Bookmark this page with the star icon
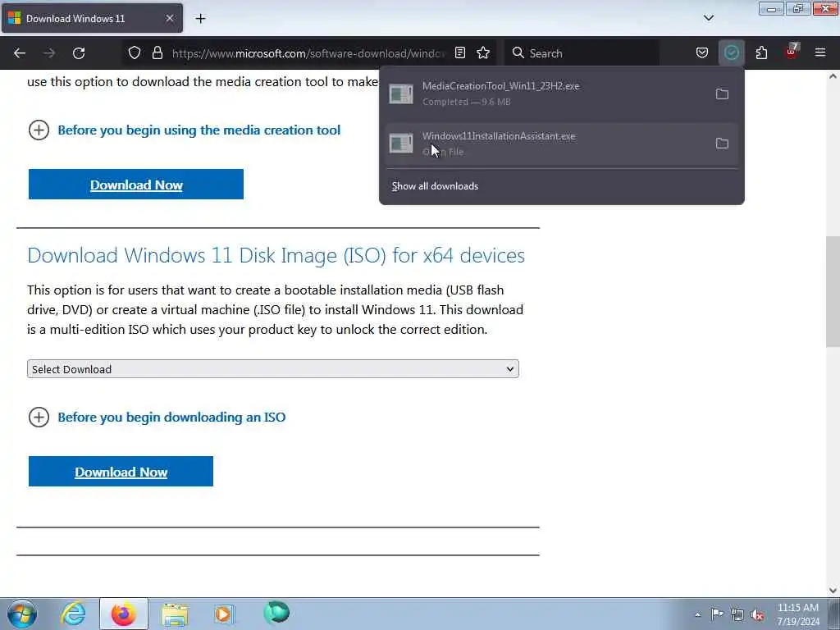Screen dimensions: 840x630 [483, 53]
